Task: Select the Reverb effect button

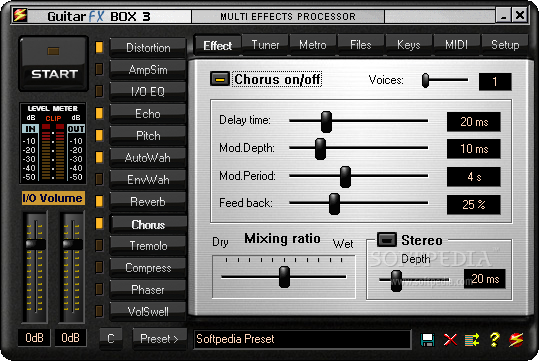Action: click(x=148, y=202)
